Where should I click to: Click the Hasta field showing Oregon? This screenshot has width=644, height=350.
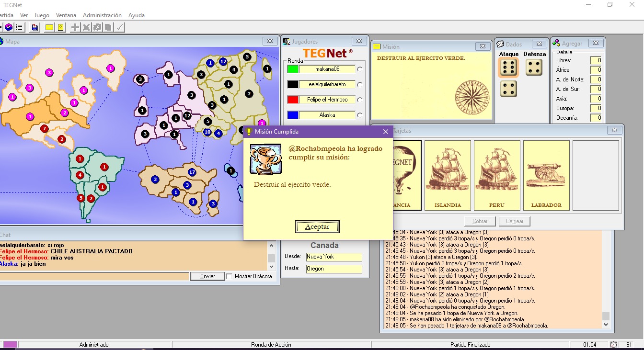click(334, 269)
